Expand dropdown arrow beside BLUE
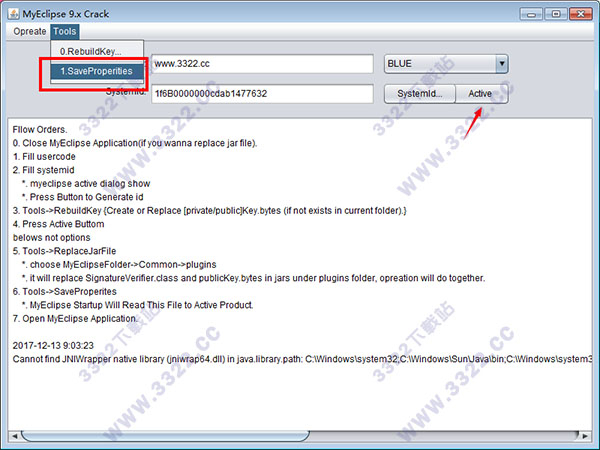The width and height of the screenshot is (600, 450). click(x=502, y=64)
